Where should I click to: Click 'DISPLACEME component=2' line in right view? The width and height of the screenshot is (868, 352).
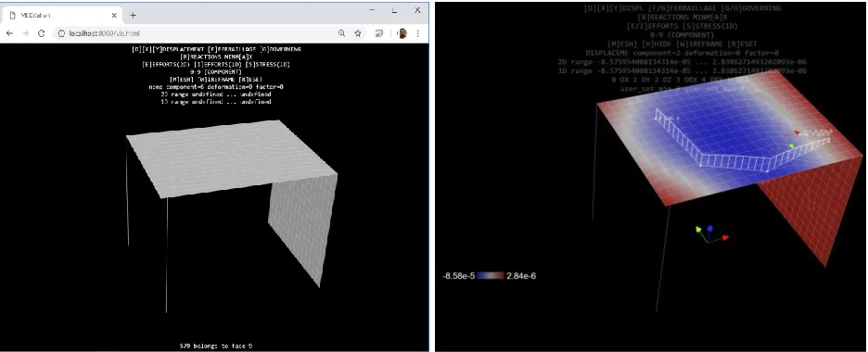click(682, 53)
